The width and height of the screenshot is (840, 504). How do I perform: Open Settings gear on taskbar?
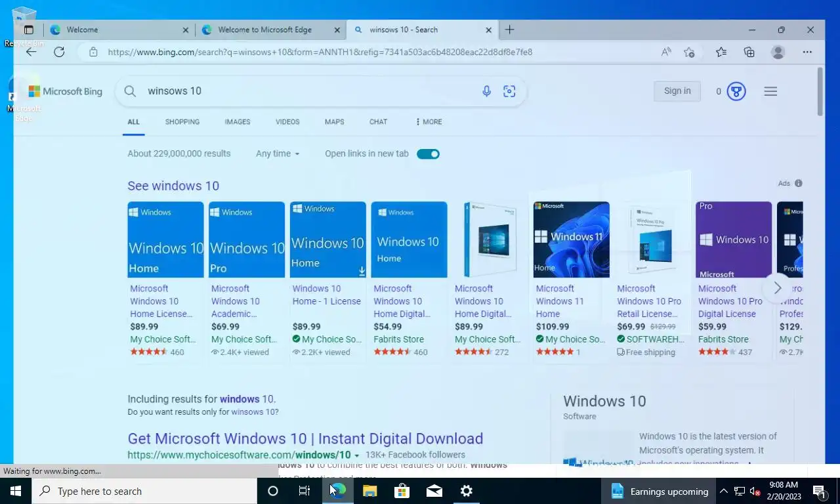tap(466, 491)
